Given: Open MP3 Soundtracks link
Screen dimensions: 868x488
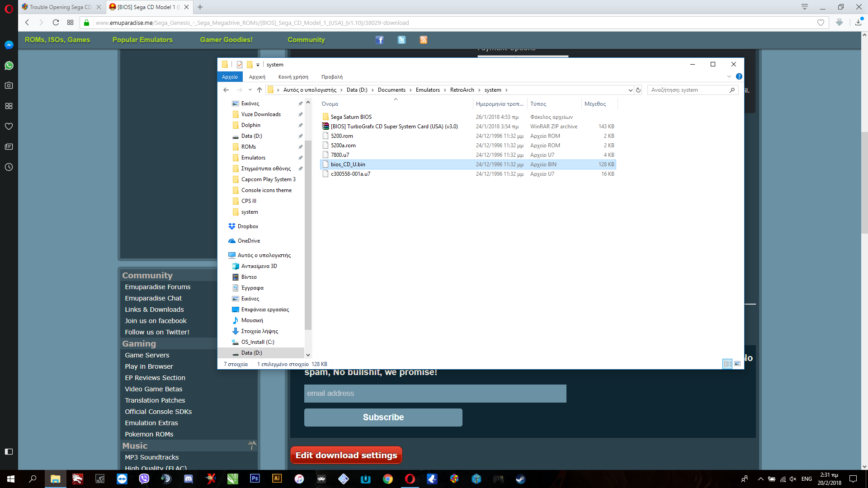Looking at the screenshot, I should (151, 457).
